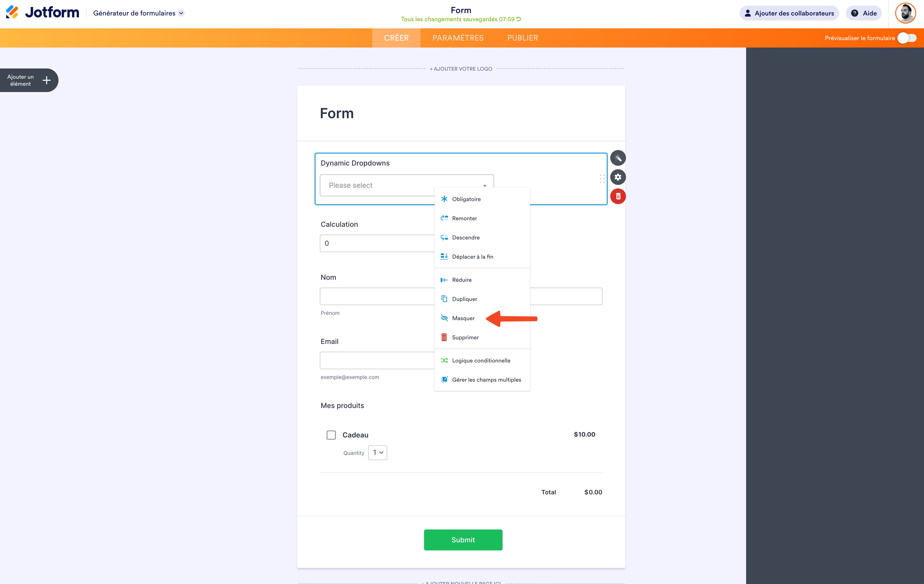
Task: Click the drag handle dots on field
Action: 602,178
